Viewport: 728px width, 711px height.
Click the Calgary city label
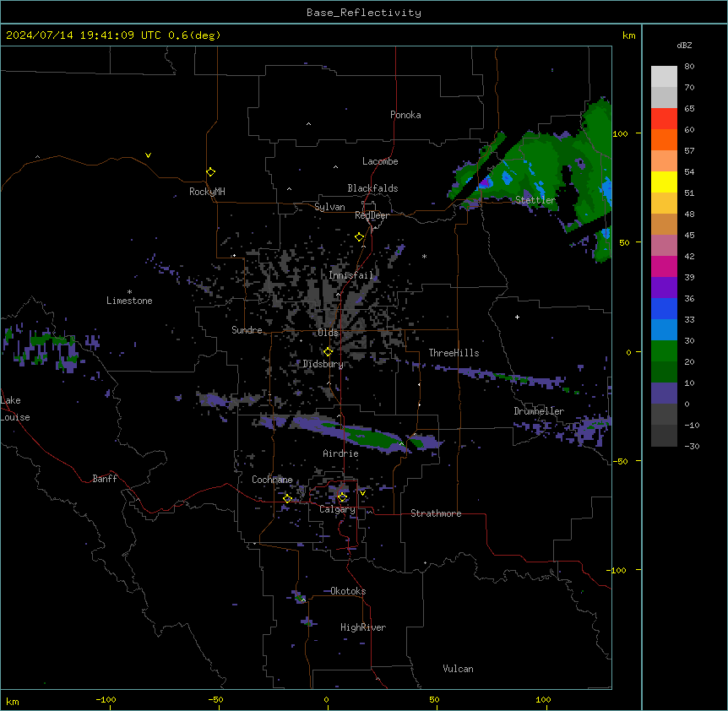(337, 509)
